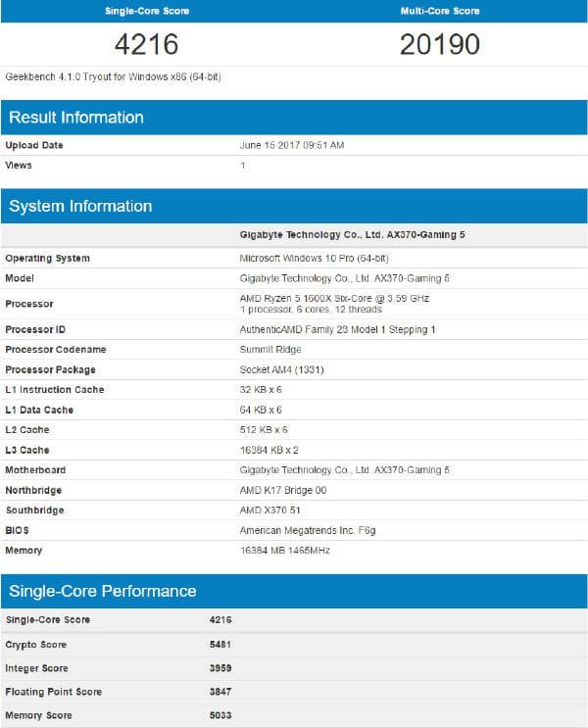588x728 pixels.
Task: Click the Single-Core Score label in performance table
Action: (x=48, y=620)
